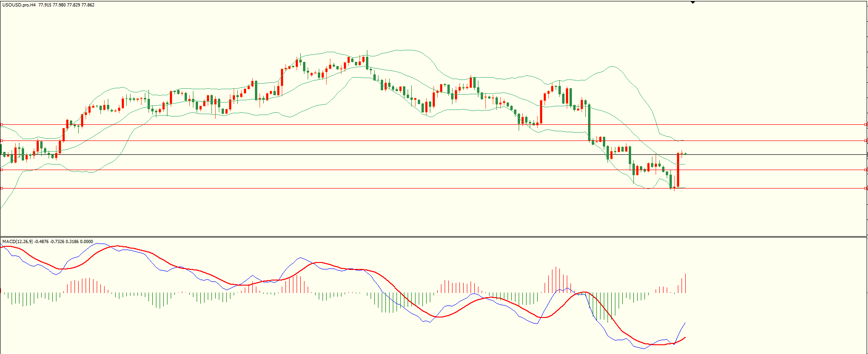Grab left handle of second red line
This screenshot has width=868, height=354.
click(2, 140)
